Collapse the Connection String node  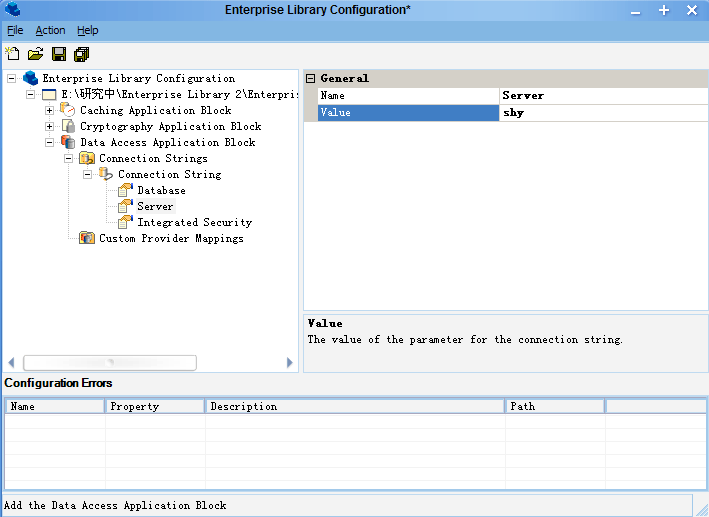point(87,174)
